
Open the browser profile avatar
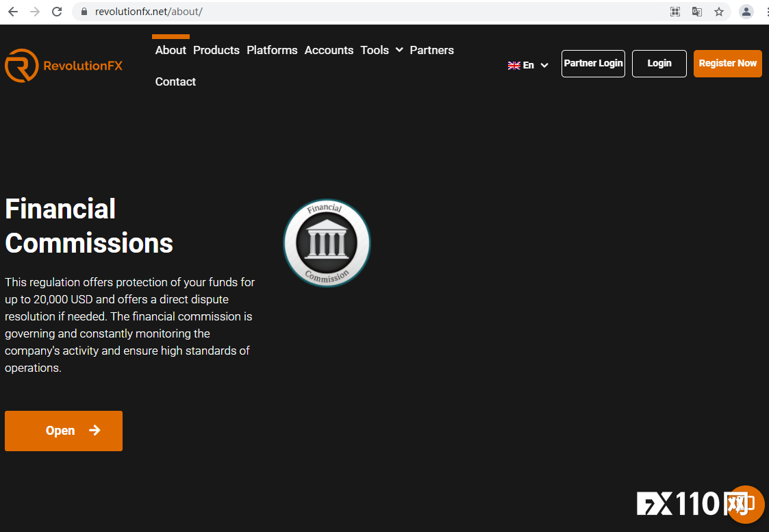point(746,12)
